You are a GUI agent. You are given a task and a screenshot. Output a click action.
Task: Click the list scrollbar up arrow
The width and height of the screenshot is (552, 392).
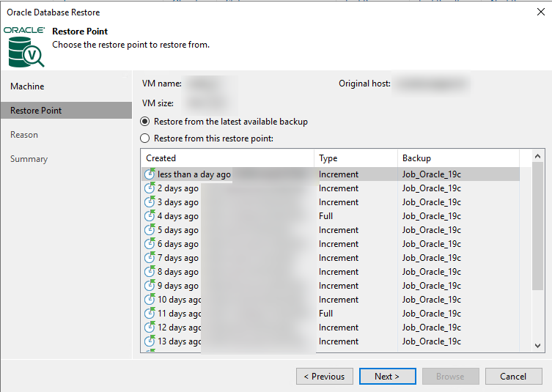537,156
